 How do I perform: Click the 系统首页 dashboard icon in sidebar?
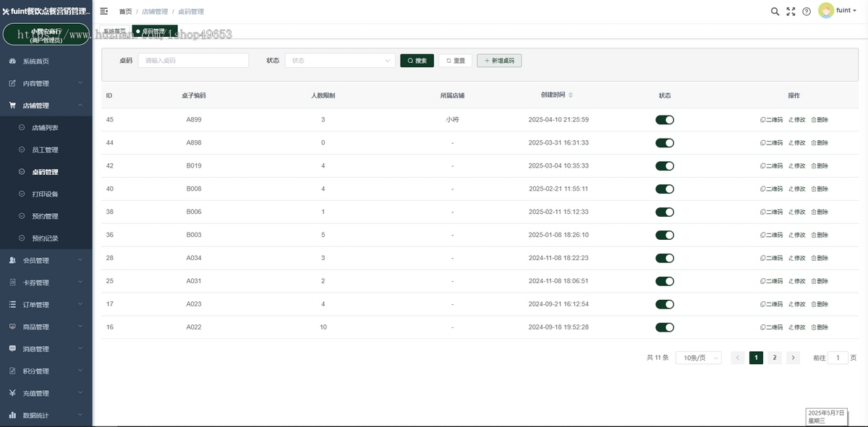[x=12, y=61]
